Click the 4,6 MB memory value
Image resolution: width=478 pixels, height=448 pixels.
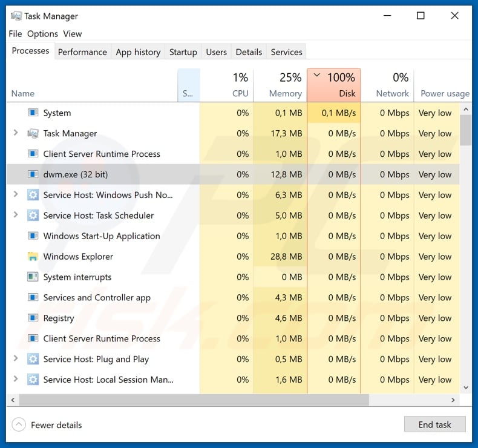(x=289, y=318)
